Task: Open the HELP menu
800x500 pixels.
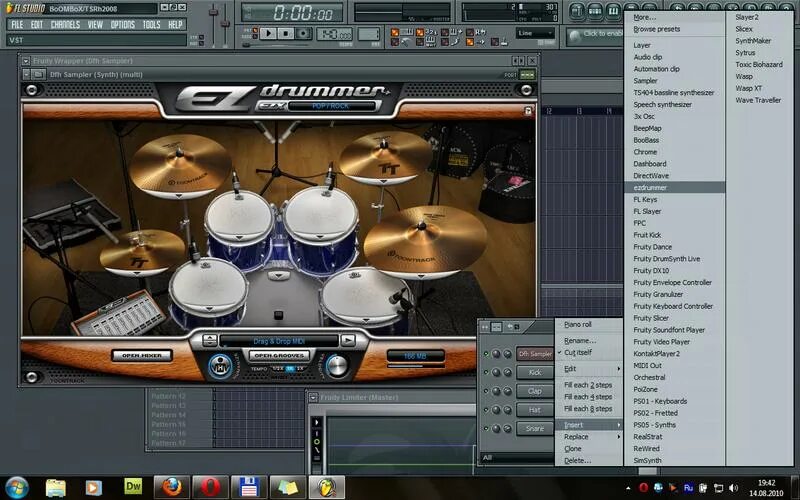Action: point(175,24)
